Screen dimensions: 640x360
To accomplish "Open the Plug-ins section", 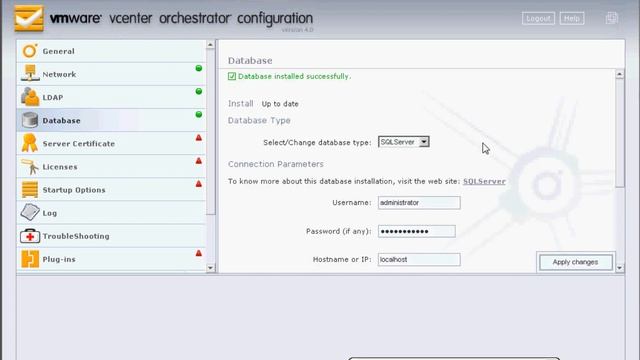I will 111,259.
